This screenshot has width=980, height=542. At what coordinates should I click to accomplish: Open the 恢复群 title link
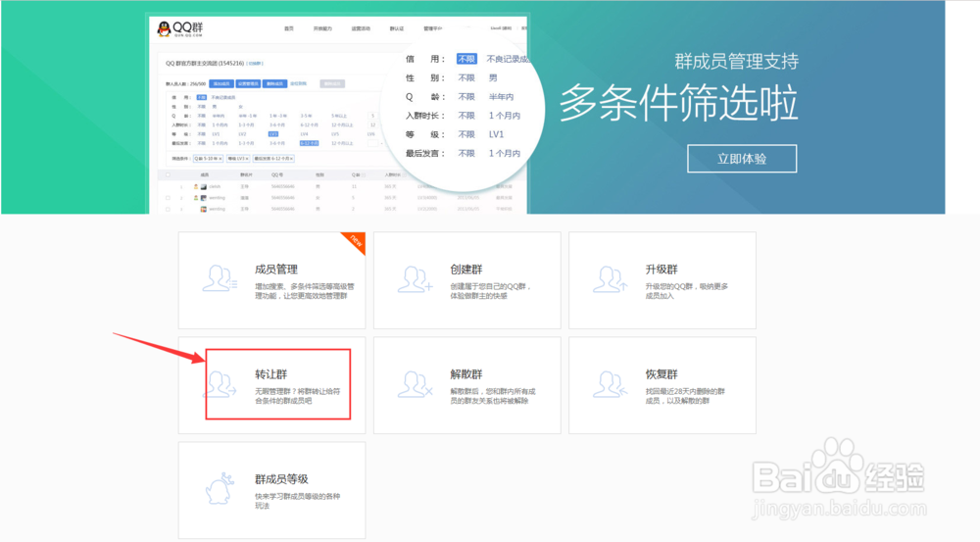click(661, 374)
